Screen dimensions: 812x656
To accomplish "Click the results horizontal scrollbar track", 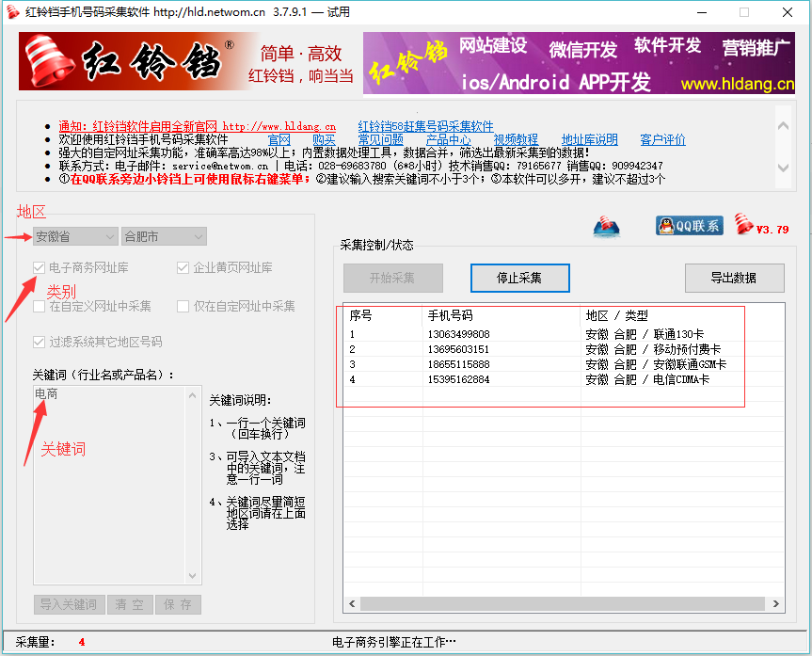I will [x=563, y=603].
